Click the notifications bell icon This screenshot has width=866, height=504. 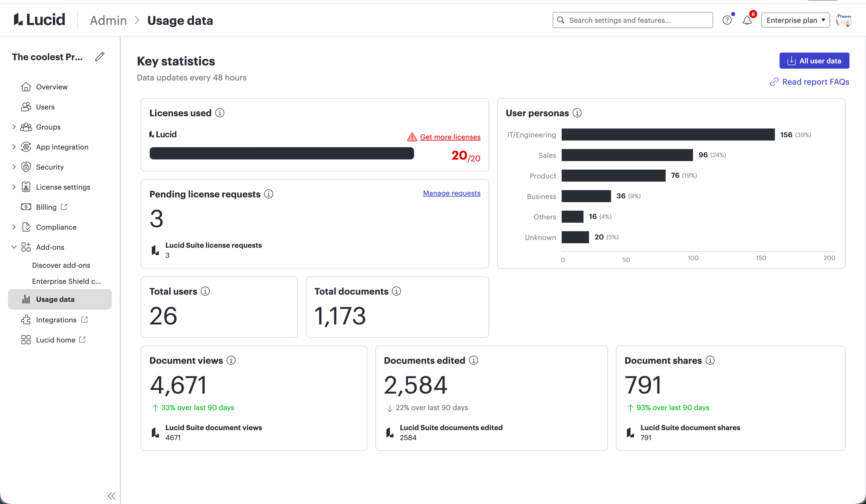tap(747, 20)
